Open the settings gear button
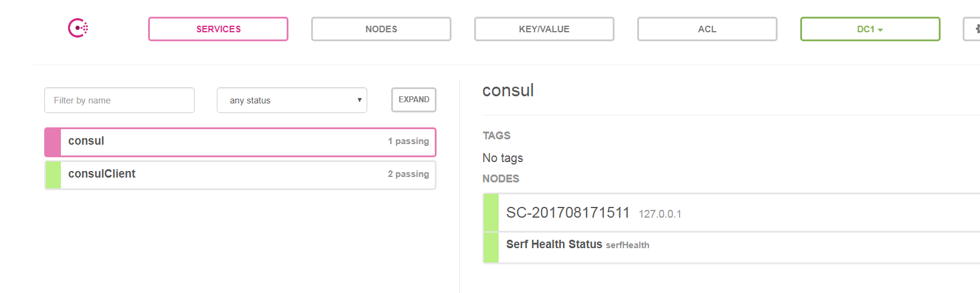 pos(972,29)
